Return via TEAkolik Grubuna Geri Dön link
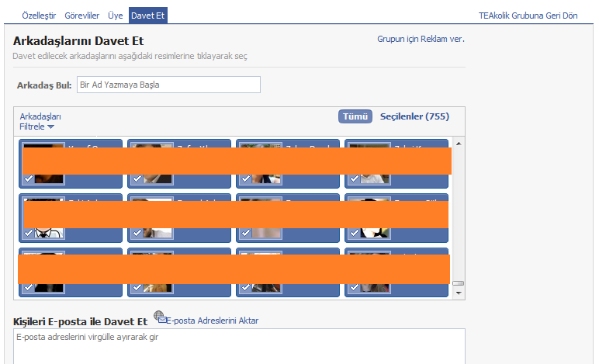The width and height of the screenshot is (599, 364). 528,16
